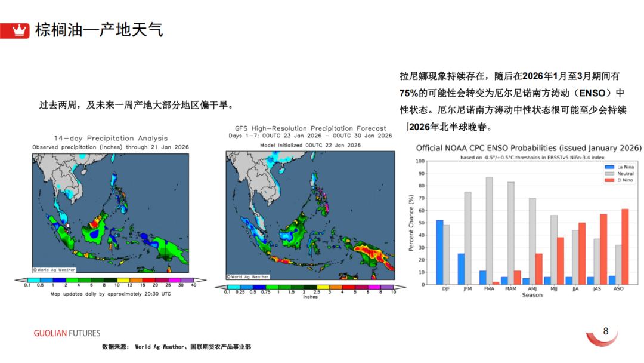Click the NOAA ENSO Probabilities chart title
This screenshot has width=644, height=363.
click(x=528, y=148)
